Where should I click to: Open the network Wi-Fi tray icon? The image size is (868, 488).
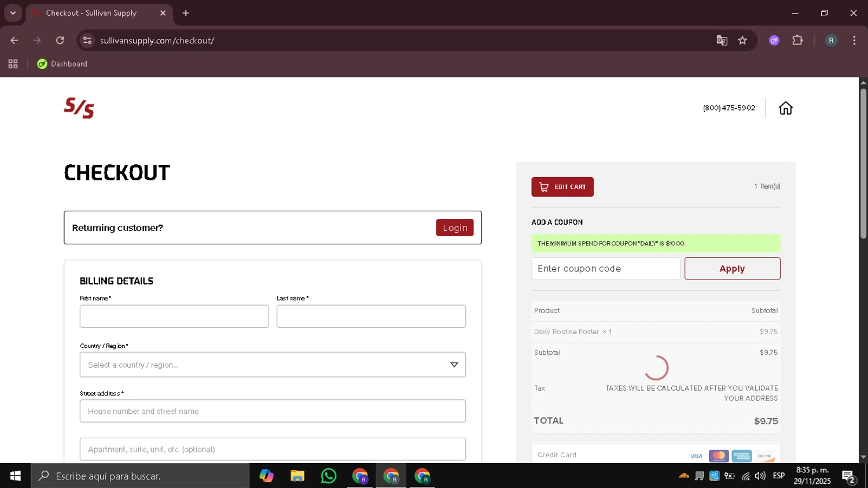(x=745, y=476)
